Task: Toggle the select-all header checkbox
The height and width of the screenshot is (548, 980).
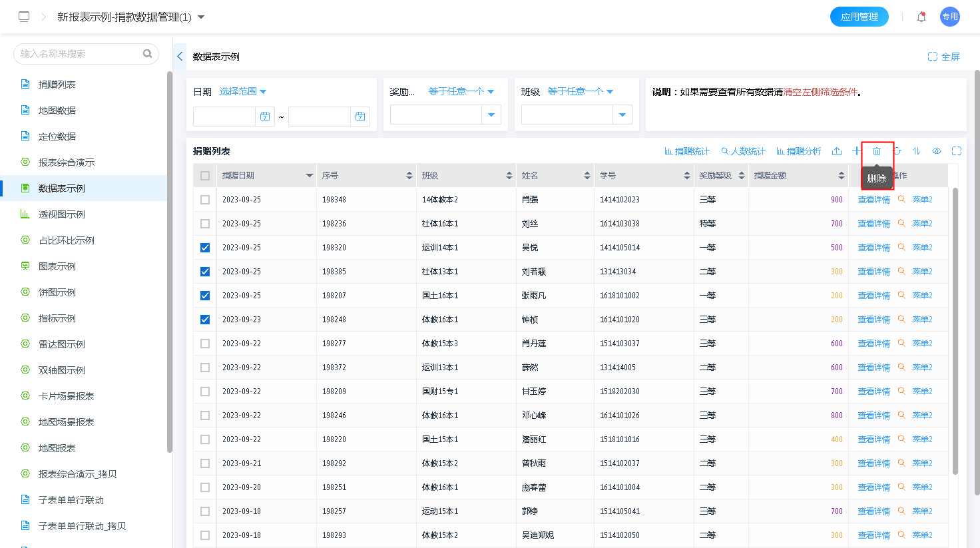Action: (x=205, y=176)
